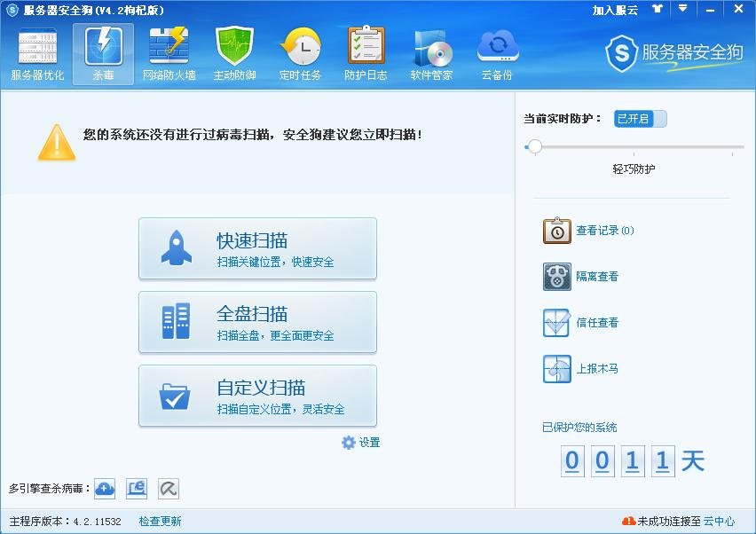Click 检查更新 check for updates link
The height and width of the screenshot is (534, 756).
[x=160, y=521]
